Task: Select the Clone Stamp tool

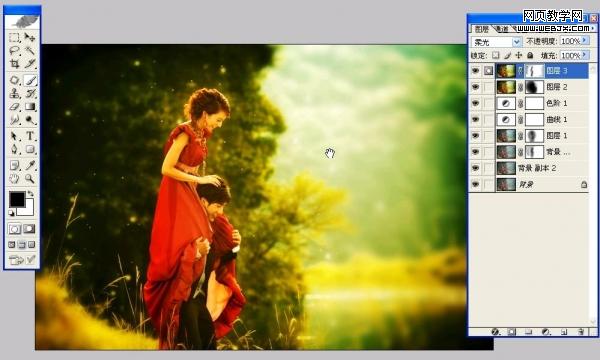Action: click(x=14, y=93)
